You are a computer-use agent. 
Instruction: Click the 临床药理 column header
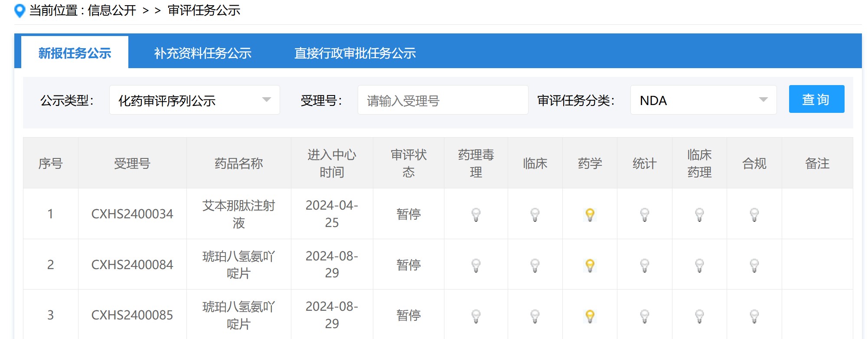(x=699, y=163)
